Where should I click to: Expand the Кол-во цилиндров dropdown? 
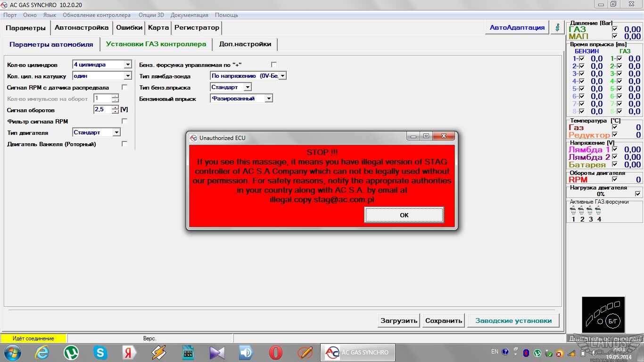128,65
